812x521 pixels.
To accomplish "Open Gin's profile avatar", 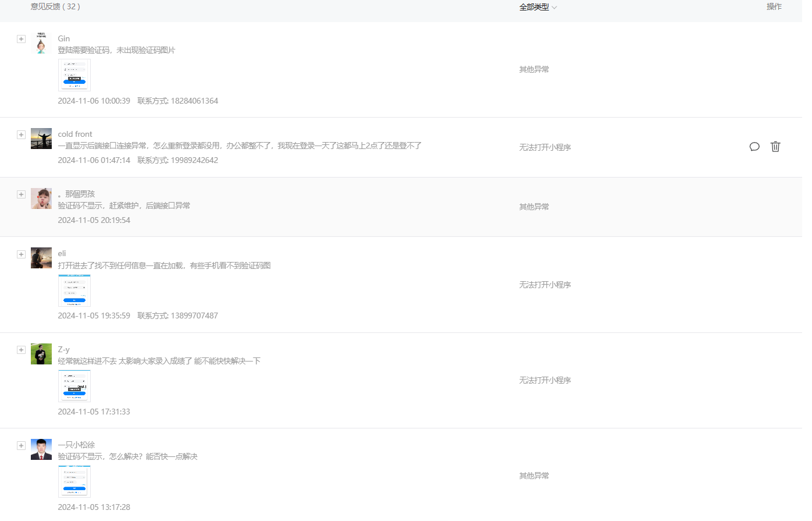I will pos(41,43).
